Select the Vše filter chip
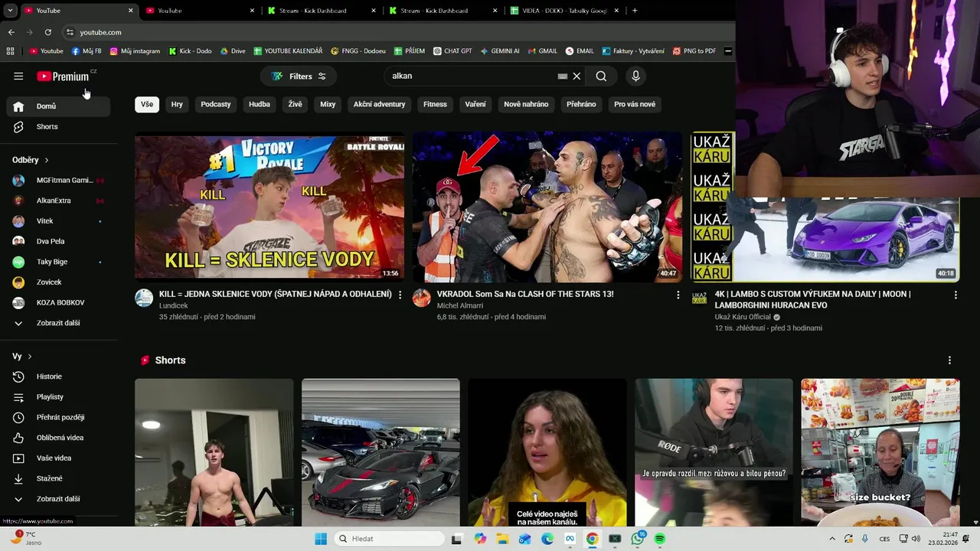Screen dimensions: 980x551 coord(147,104)
